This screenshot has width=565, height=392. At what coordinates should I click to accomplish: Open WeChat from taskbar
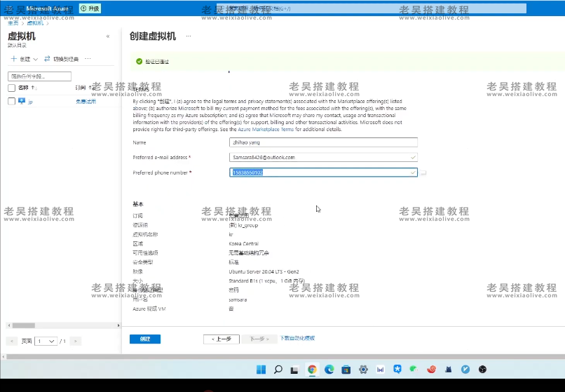click(414, 369)
